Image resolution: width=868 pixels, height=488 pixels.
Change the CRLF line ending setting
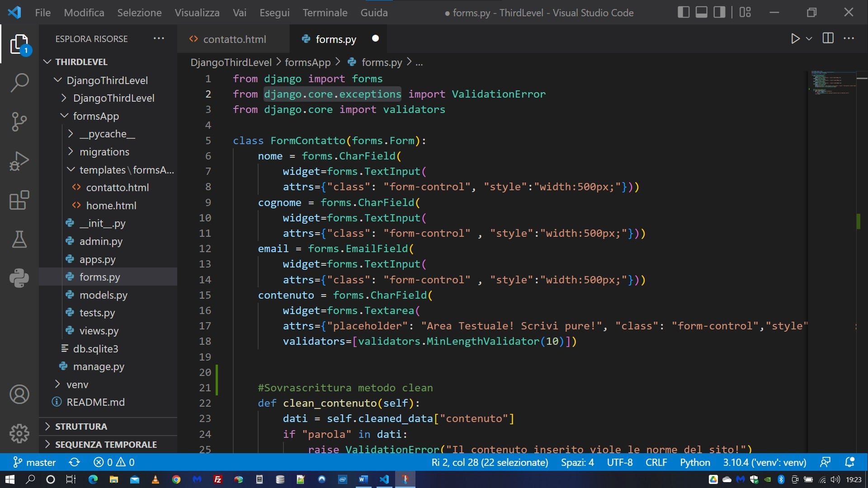tap(656, 462)
